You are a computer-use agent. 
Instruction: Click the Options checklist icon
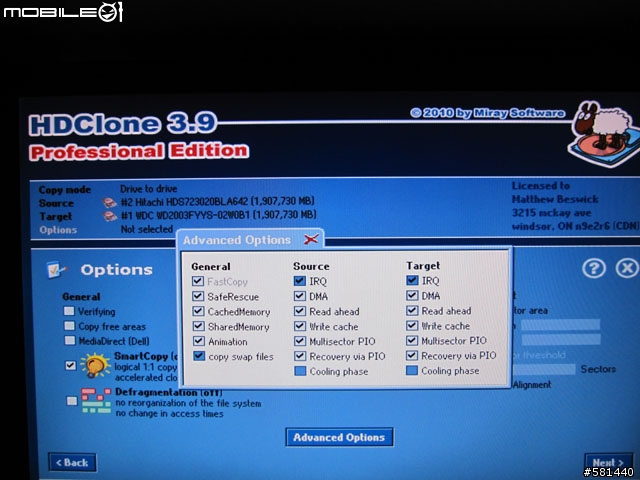coord(56,270)
